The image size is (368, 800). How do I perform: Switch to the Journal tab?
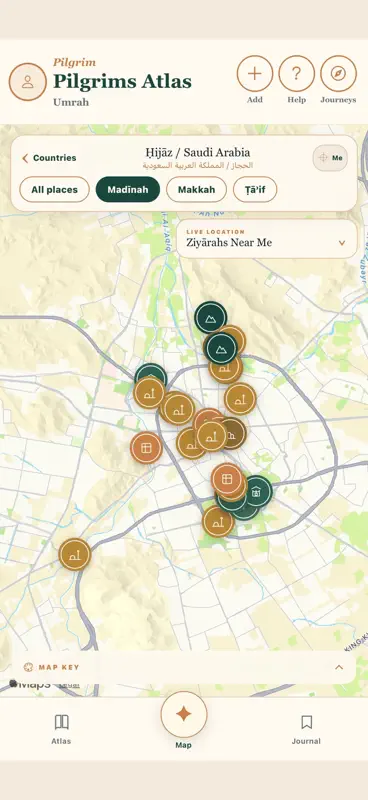[306, 730]
